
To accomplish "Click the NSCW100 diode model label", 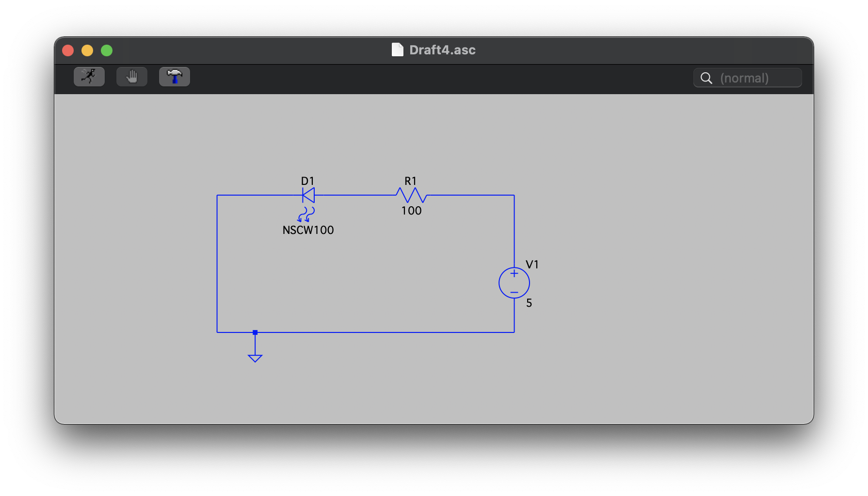I will tap(308, 230).
